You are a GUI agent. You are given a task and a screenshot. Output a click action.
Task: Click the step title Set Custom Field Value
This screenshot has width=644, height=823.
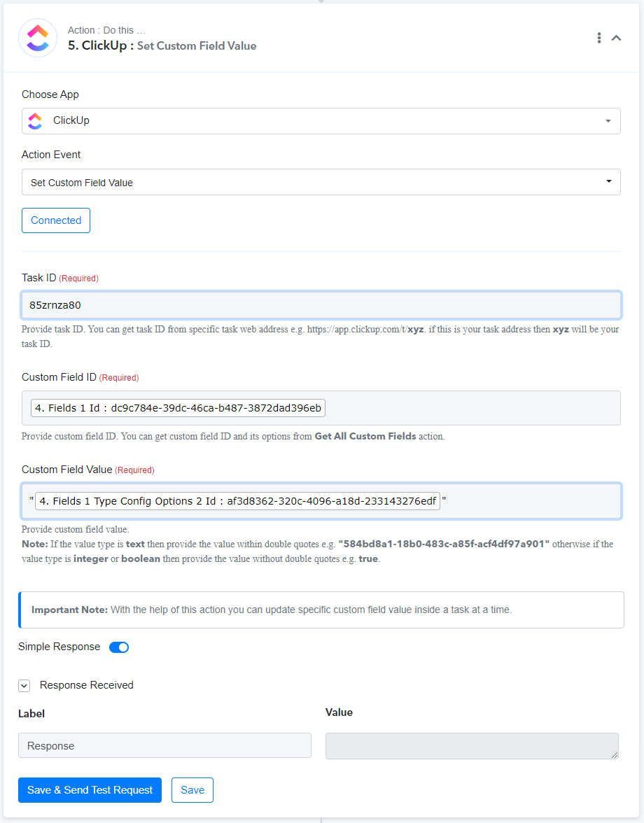click(x=197, y=46)
